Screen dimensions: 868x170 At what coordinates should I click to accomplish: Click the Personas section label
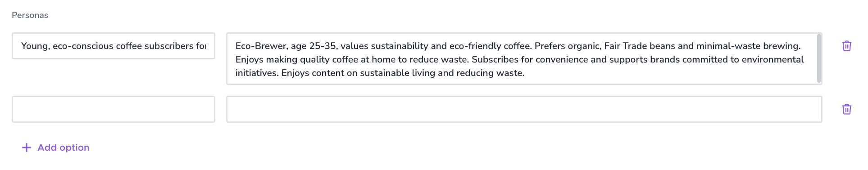(30, 15)
